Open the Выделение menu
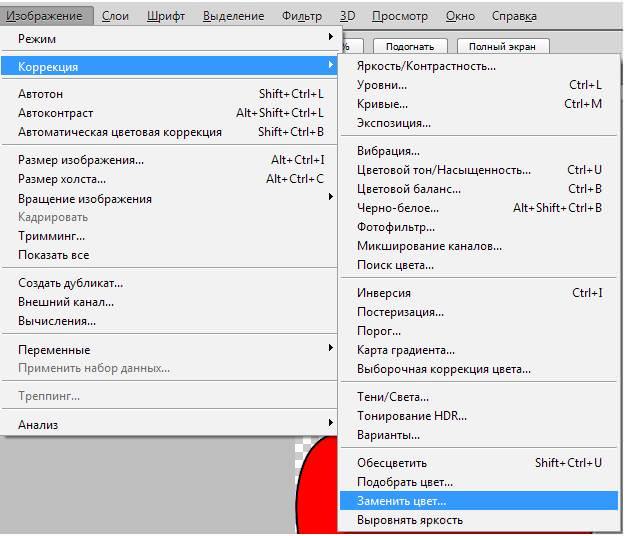Image resolution: width=626 pixels, height=536 pixels. (234, 16)
